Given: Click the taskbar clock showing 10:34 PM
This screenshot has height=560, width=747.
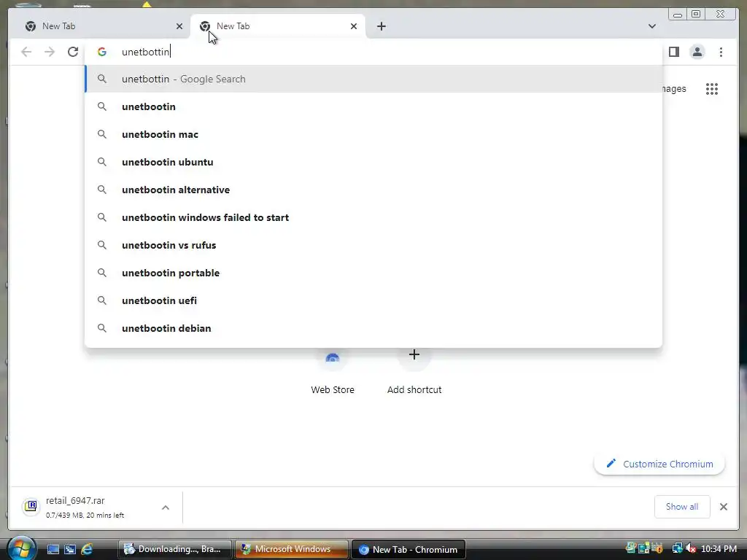Looking at the screenshot, I should point(719,548).
